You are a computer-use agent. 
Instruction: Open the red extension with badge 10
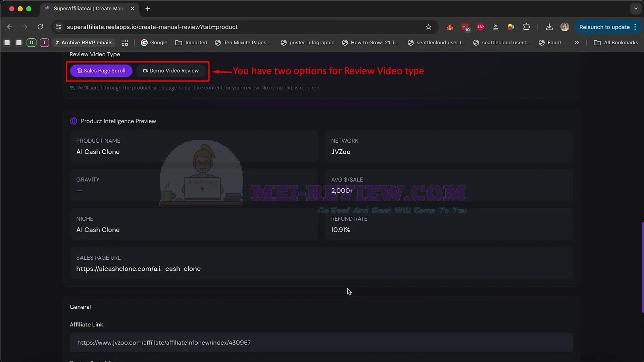[x=465, y=27]
